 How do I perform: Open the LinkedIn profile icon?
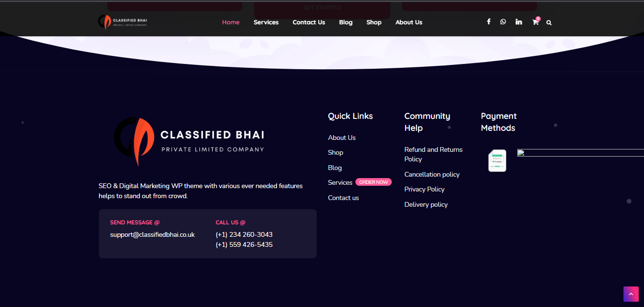pyautogui.click(x=518, y=21)
